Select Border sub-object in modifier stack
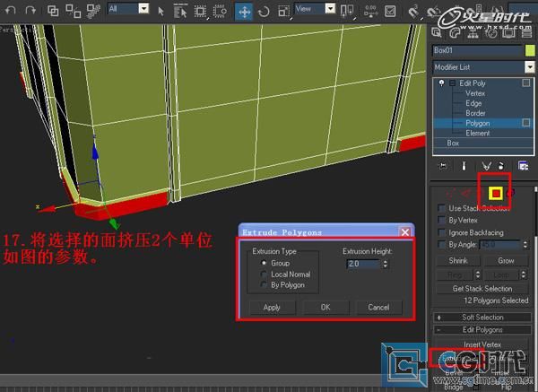Viewport: 538px width, 392px height. (x=475, y=113)
